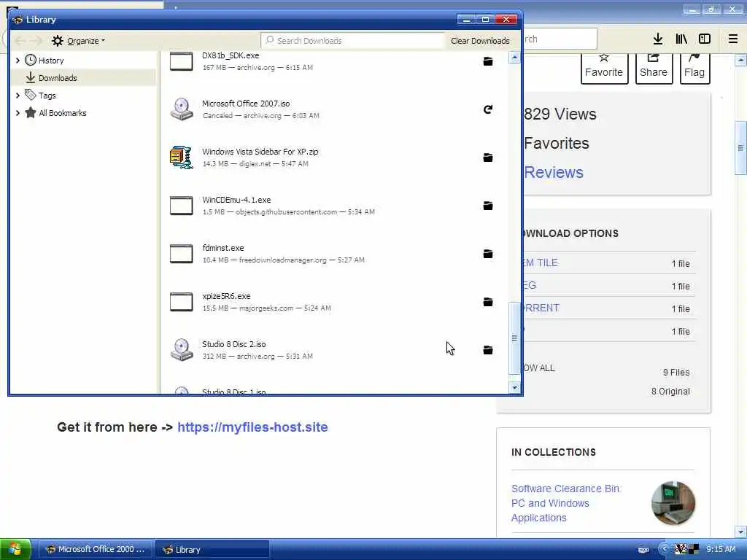Image resolution: width=747 pixels, height=560 pixels.
Task: Open the Organize dropdown menu
Action: coord(79,41)
